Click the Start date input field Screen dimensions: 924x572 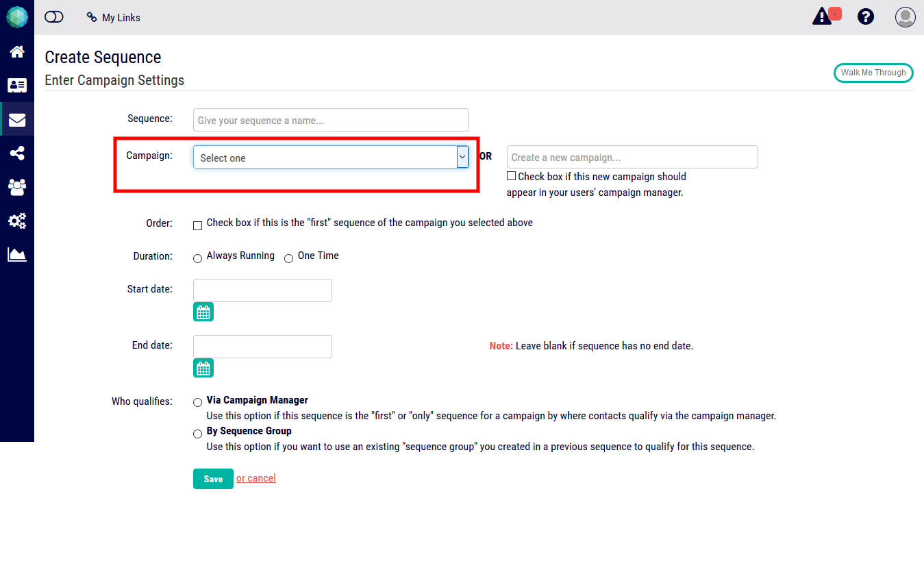[x=262, y=290]
